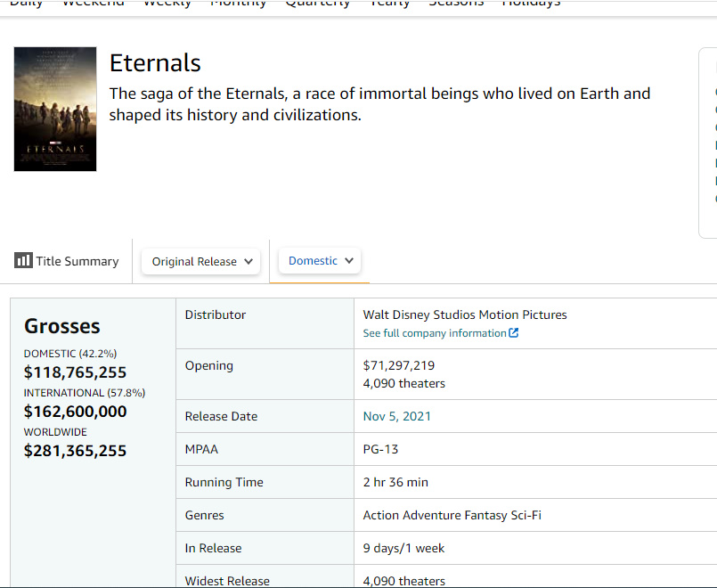Select the WORLDWIDE label
Image resolution: width=717 pixels, height=588 pixels.
[55, 432]
